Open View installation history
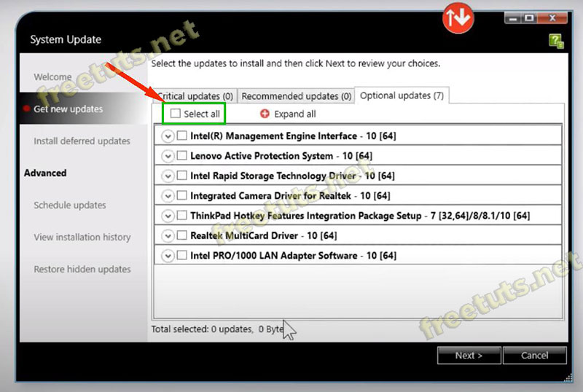583x392 pixels. tap(82, 237)
